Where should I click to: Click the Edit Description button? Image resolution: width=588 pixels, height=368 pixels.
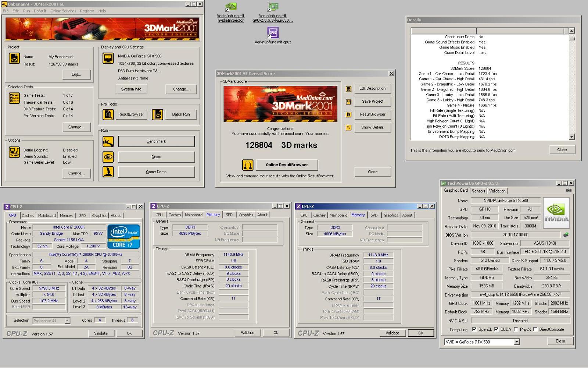tap(372, 89)
